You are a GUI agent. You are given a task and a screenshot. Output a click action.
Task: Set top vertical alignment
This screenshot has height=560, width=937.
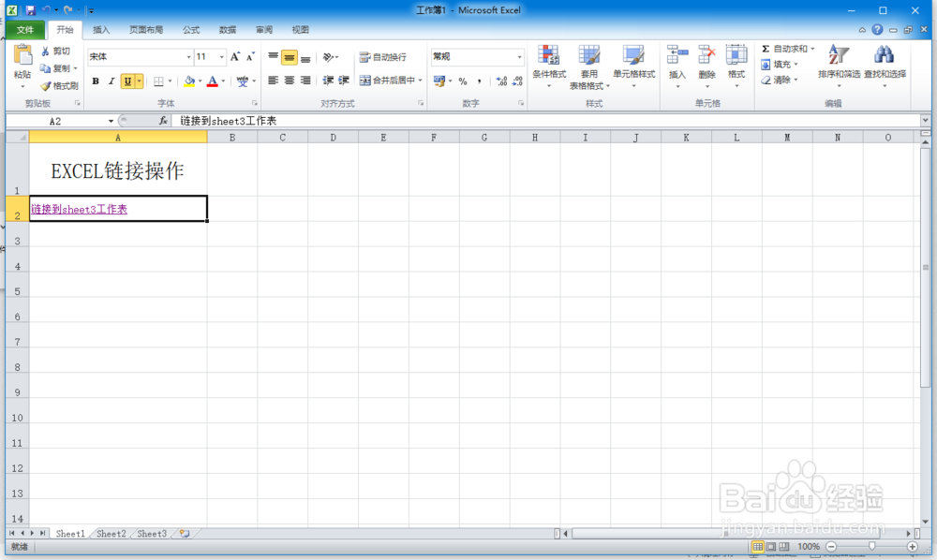click(x=273, y=57)
